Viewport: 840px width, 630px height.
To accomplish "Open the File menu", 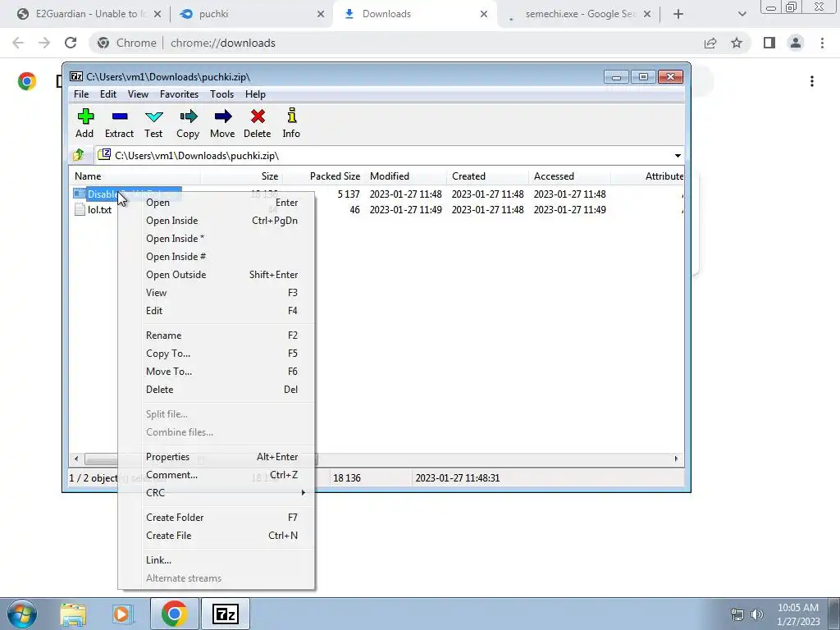I will click(x=81, y=94).
